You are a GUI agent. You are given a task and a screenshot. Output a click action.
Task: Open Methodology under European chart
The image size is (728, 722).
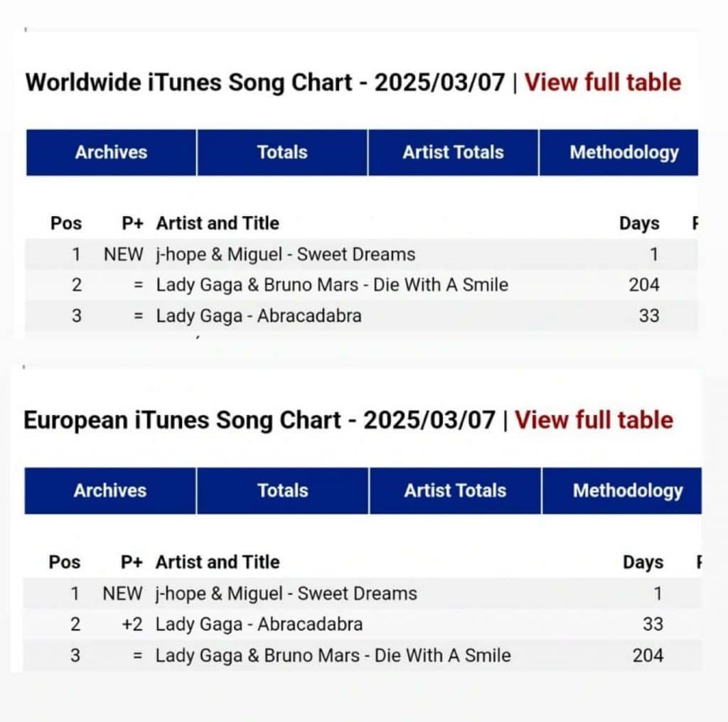coord(627,490)
